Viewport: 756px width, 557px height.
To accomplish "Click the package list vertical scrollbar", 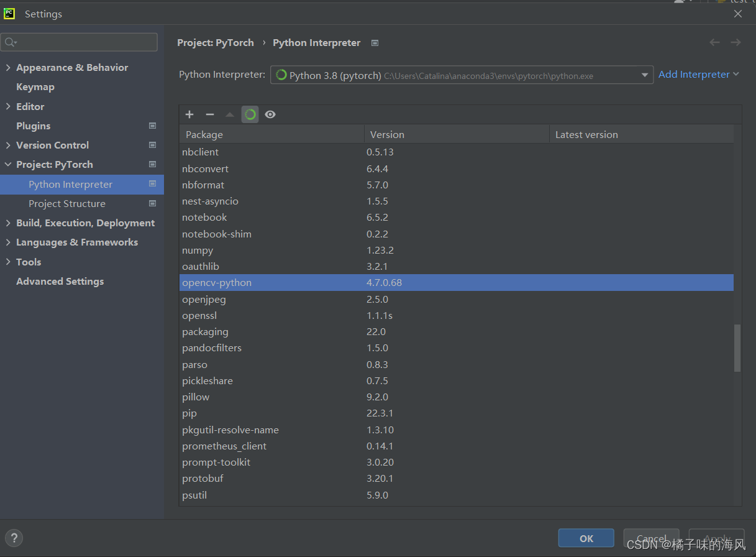I will [737, 348].
